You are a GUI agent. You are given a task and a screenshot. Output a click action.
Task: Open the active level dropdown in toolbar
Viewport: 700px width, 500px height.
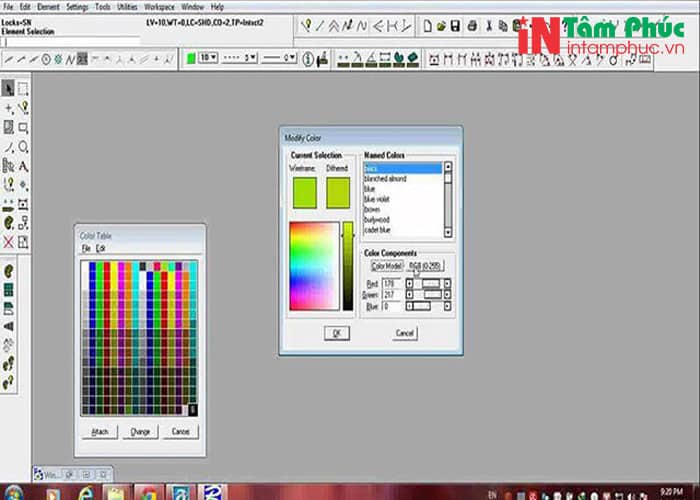click(x=209, y=59)
